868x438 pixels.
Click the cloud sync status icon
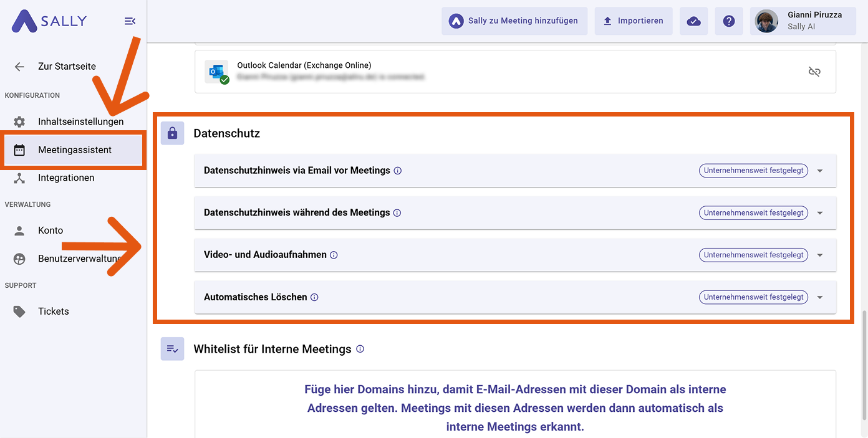coord(693,21)
